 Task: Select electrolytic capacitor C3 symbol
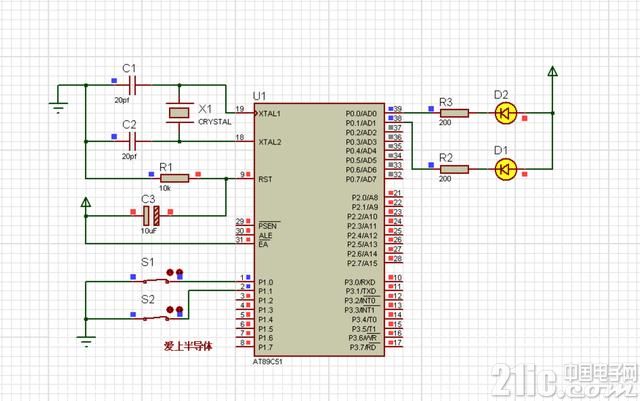coord(151,216)
